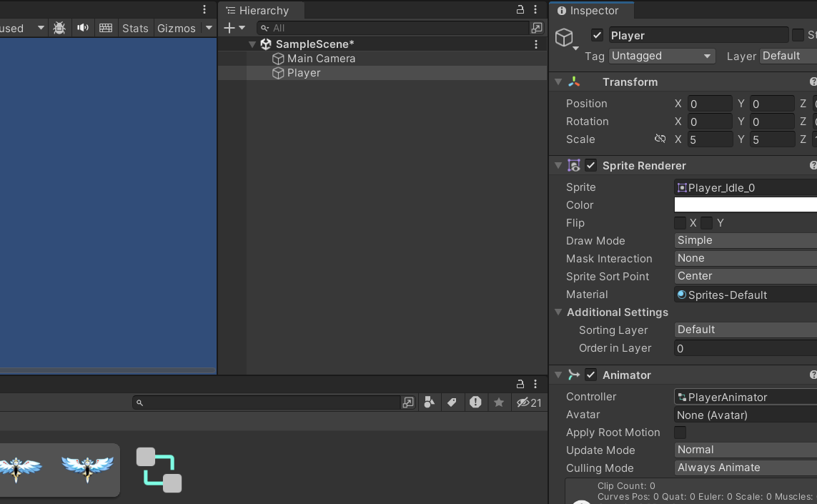817x504 pixels.
Task: Lock the Project panel with the padlock
Action: click(520, 384)
